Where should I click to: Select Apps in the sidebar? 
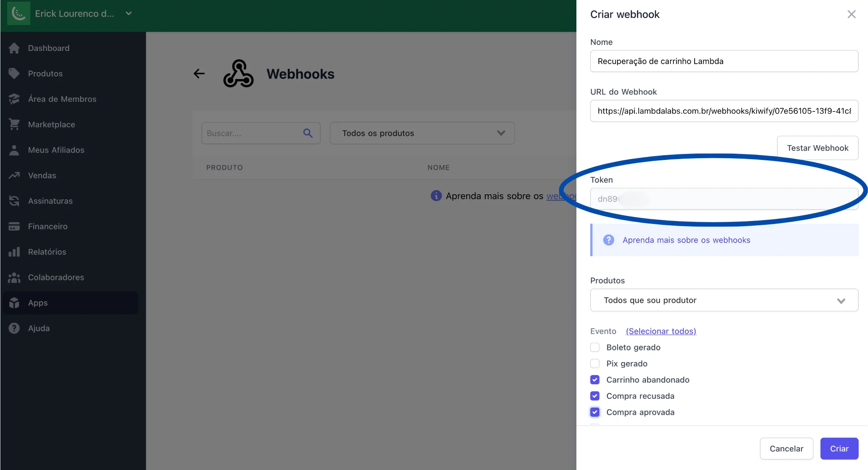37,302
